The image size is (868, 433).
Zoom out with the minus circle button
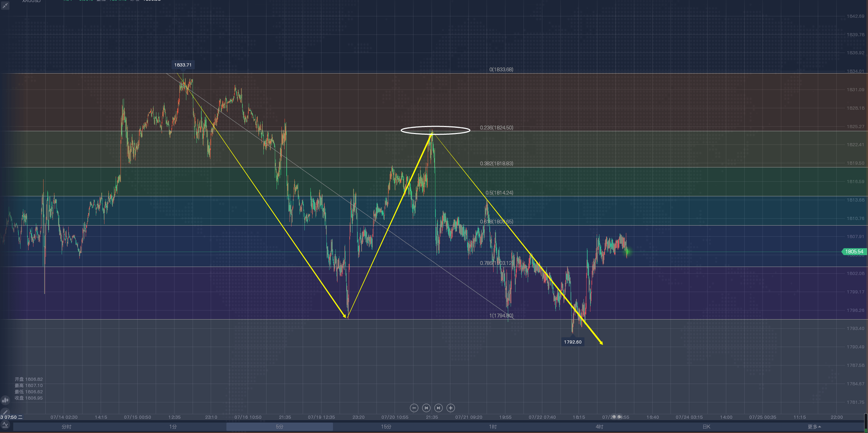tap(414, 408)
